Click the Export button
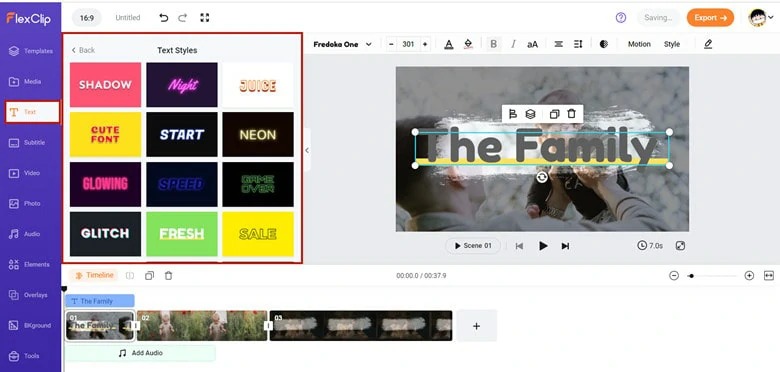Screen dimensions: 780x372 (x=710, y=18)
